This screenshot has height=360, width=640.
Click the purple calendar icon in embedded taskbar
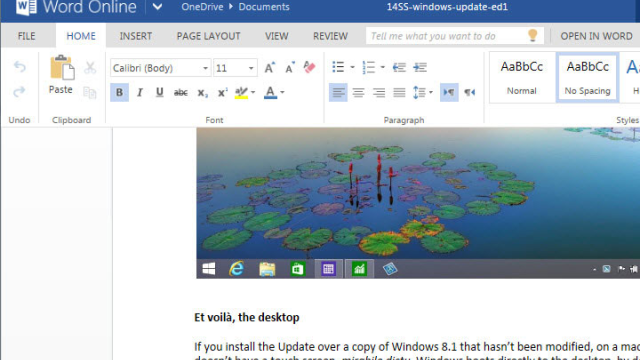[x=328, y=269]
